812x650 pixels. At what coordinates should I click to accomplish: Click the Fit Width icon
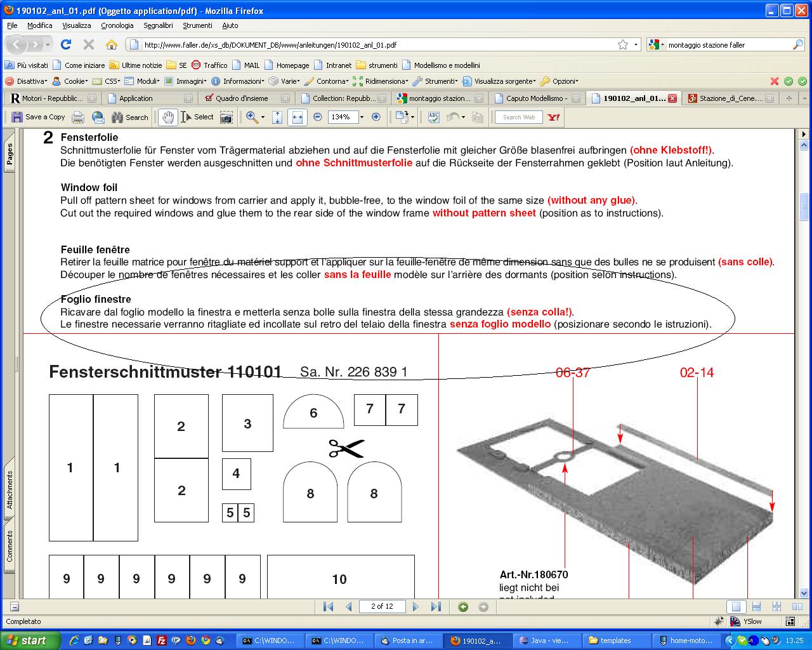coord(297,117)
